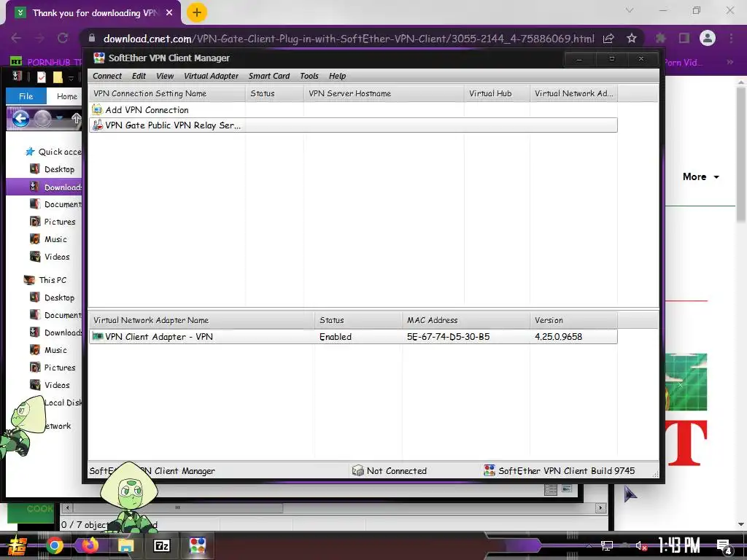747x560 pixels.
Task: Show more bookmarks chevron in Chrome
Action: [729, 62]
